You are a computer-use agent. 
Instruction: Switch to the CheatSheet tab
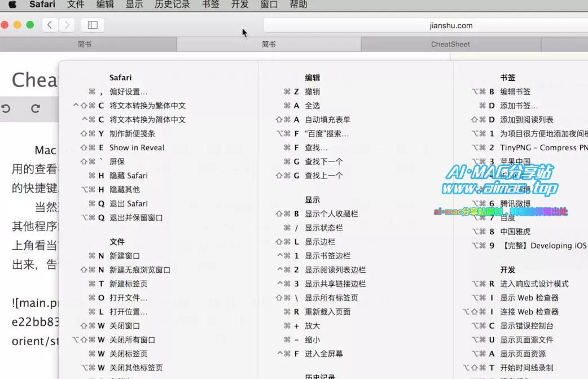coord(450,44)
